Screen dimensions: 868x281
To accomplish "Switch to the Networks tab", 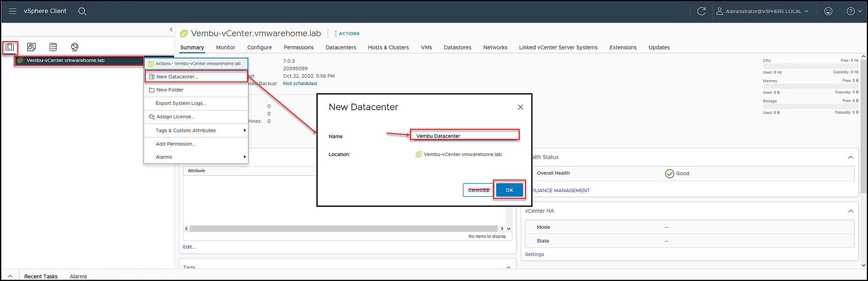I will [495, 48].
